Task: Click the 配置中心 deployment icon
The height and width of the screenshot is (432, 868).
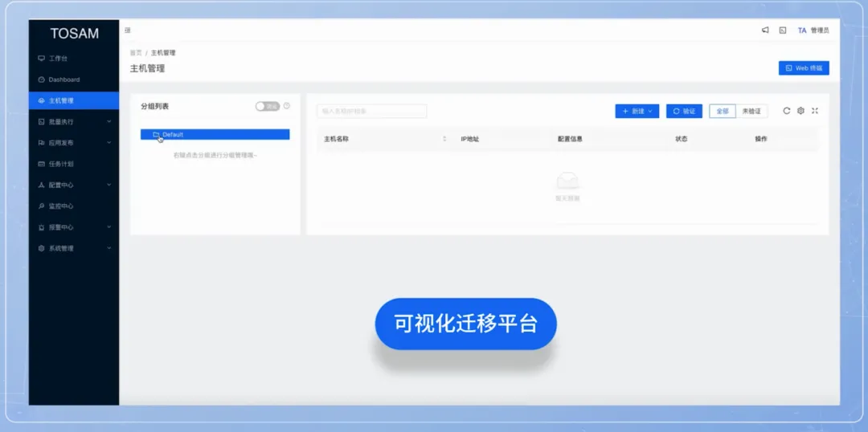Action: [41, 185]
